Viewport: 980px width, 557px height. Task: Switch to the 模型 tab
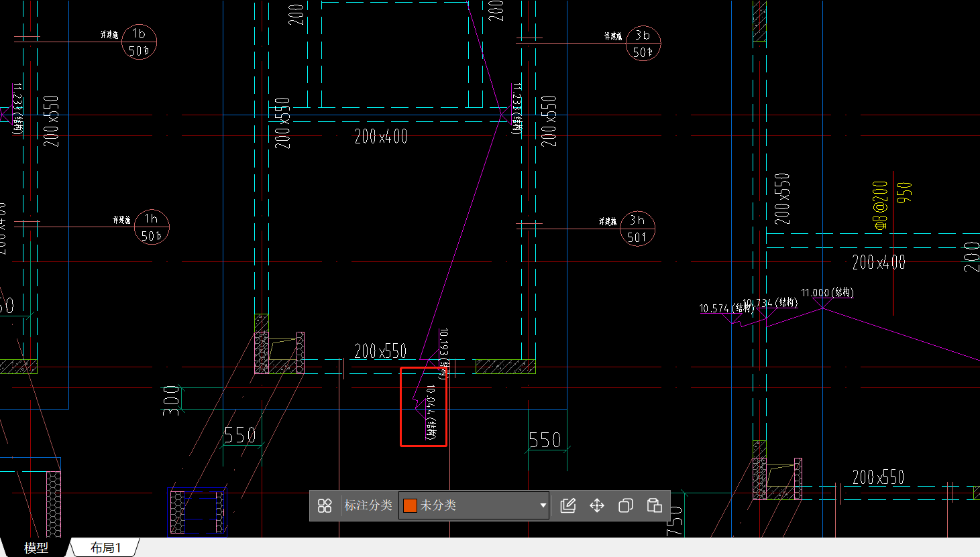[36, 548]
